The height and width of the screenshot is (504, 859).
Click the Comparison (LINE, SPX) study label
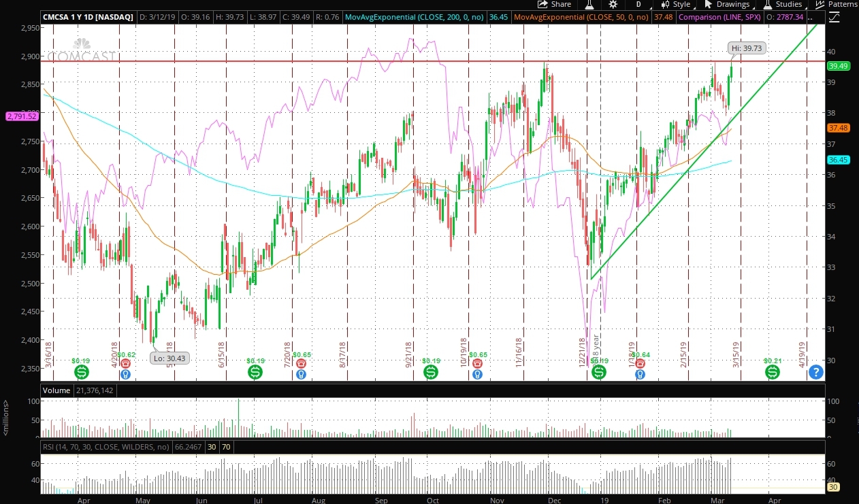click(x=719, y=16)
